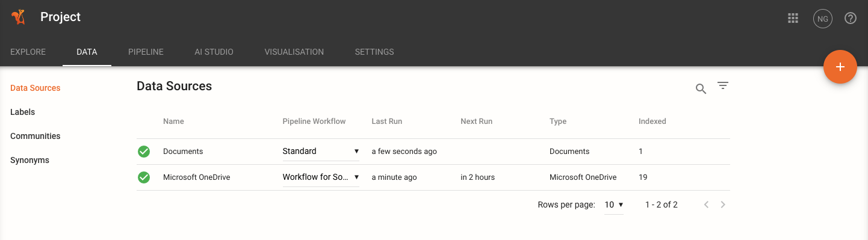Image resolution: width=868 pixels, height=240 pixels.
Task: Open Synonyms in the sidebar
Action: (x=29, y=160)
